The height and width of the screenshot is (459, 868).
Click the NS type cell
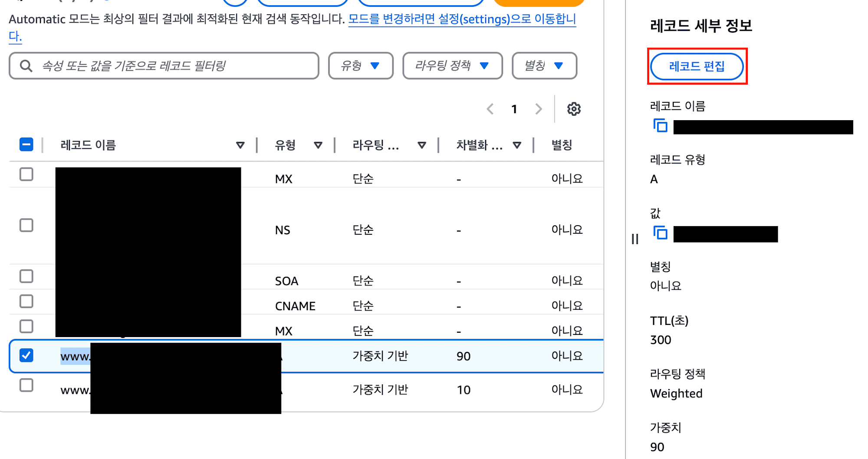click(x=283, y=230)
